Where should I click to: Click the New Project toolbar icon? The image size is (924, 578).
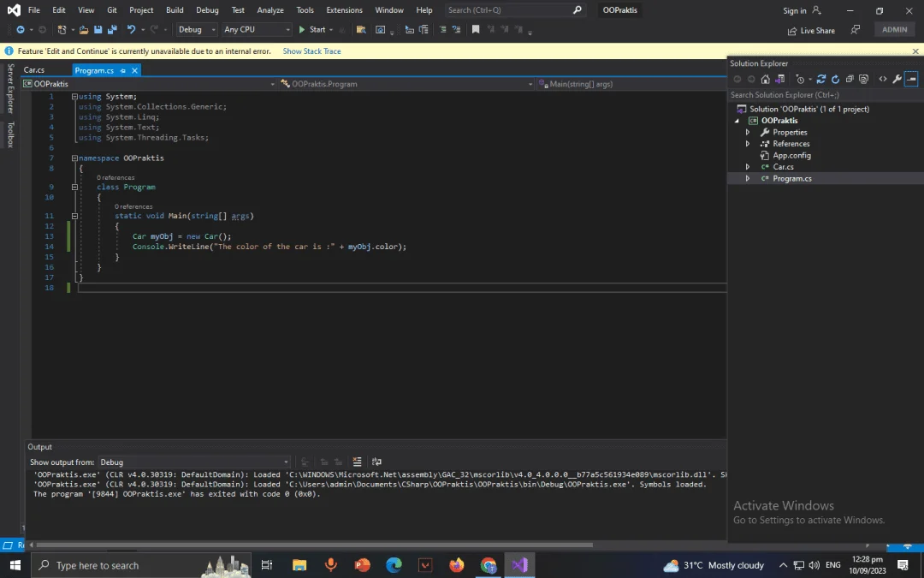[62, 29]
